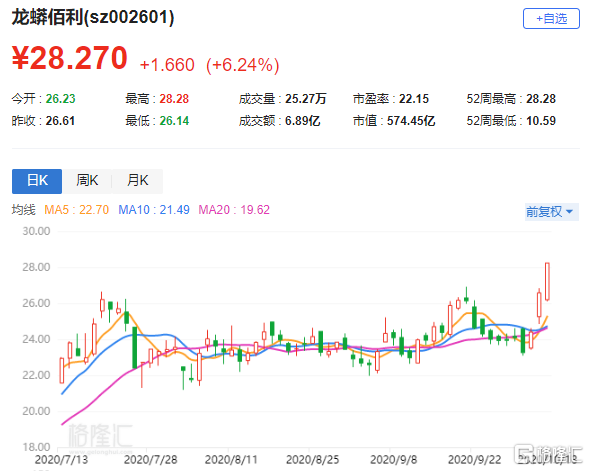Click the 市盈率 P/E ratio 22.15

[414, 99]
